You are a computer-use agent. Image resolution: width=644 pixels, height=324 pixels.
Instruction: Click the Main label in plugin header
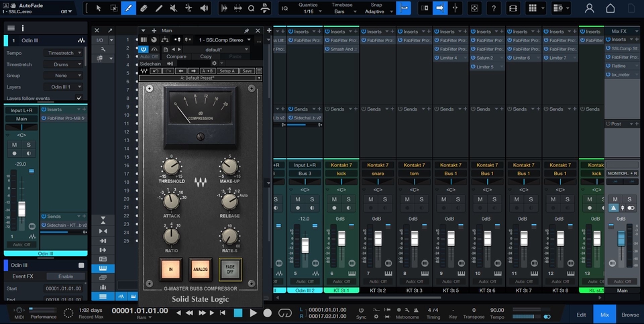point(167,31)
